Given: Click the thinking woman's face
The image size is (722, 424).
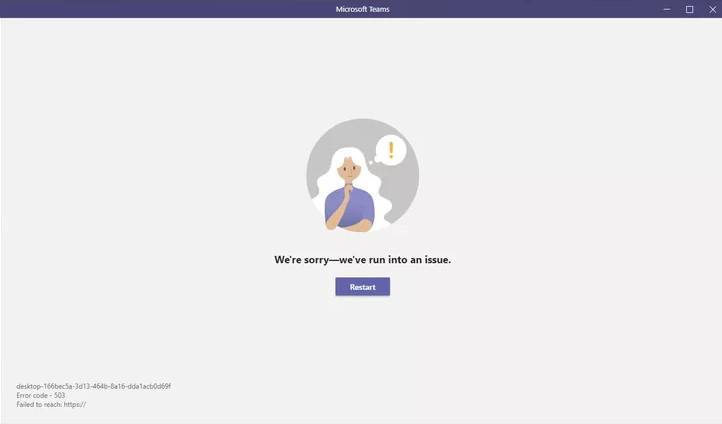Looking at the screenshot, I should 349,171.
